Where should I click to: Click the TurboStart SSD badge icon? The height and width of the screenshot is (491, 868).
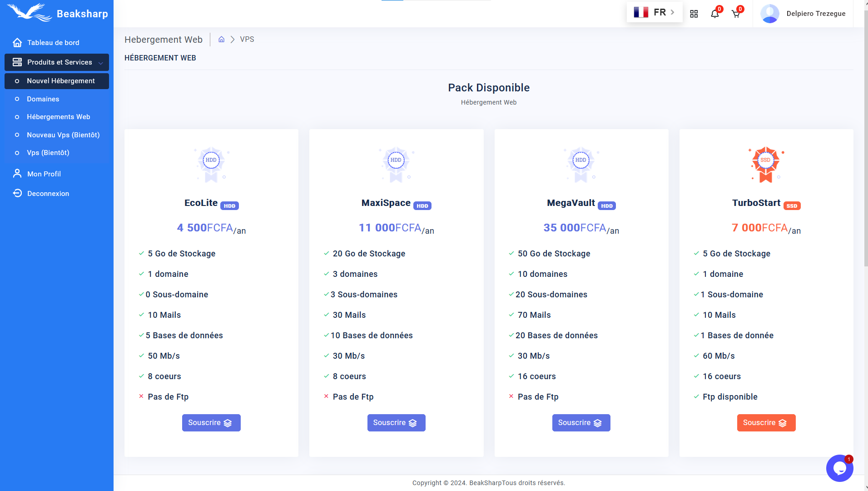tap(766, 164)
